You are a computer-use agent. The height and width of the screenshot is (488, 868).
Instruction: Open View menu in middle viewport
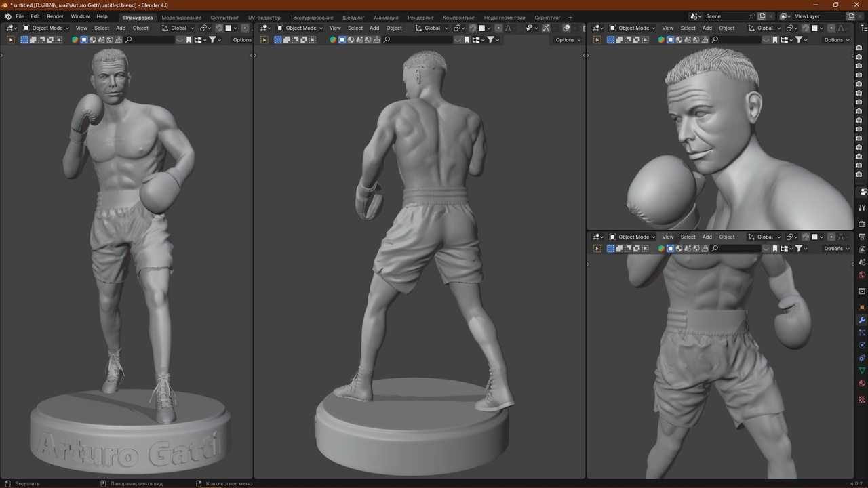(335, 28)
